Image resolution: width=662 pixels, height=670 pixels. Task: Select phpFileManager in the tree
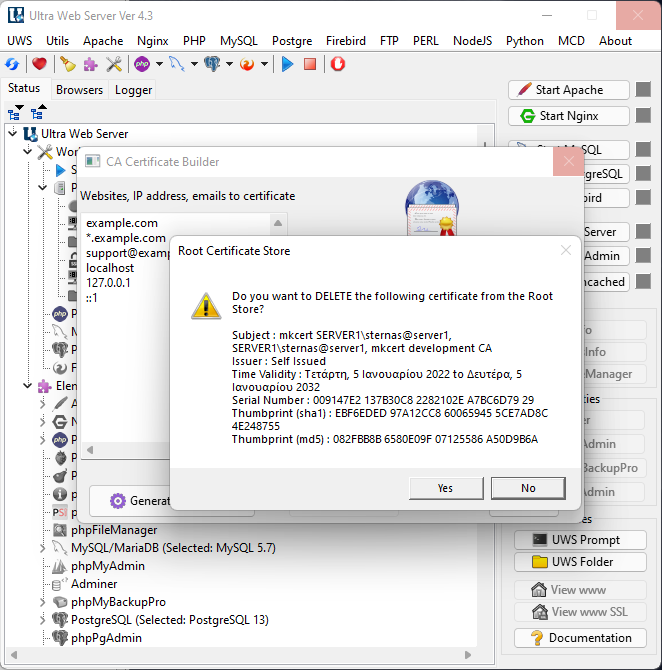114,530
